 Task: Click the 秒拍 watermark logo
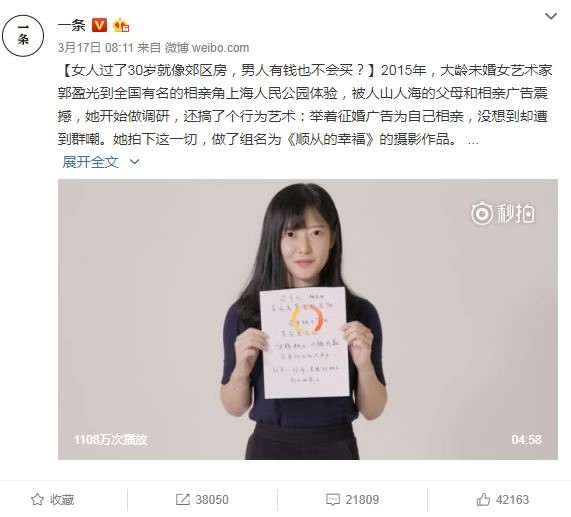503,213
